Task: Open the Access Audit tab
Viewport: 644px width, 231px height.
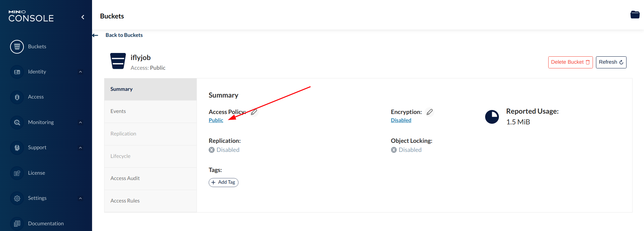Action: click(x=125, y=178)
